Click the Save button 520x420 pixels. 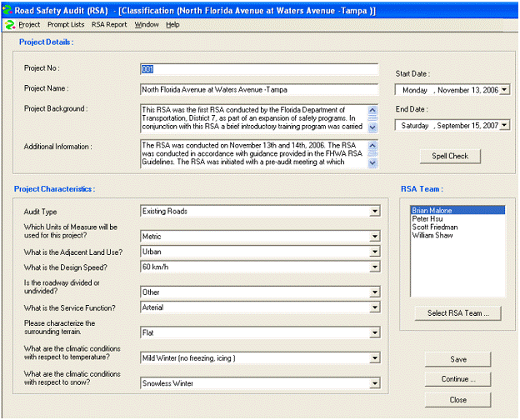coord(458,359)
